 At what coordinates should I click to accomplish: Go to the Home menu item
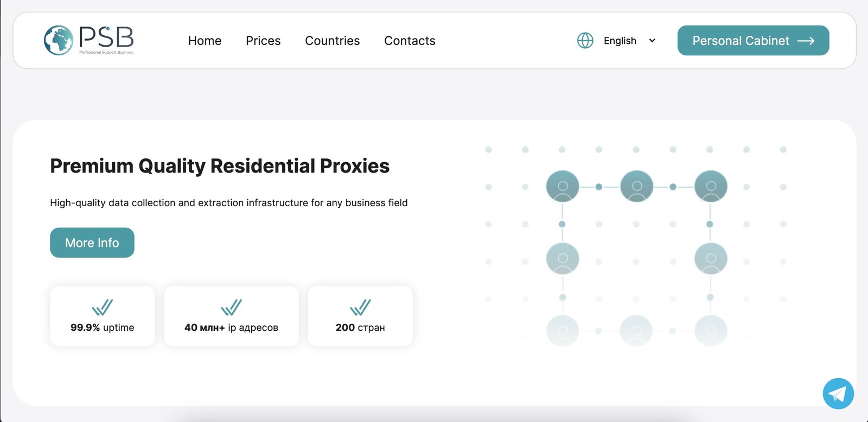pyautogui.click(x=205, y=41)
